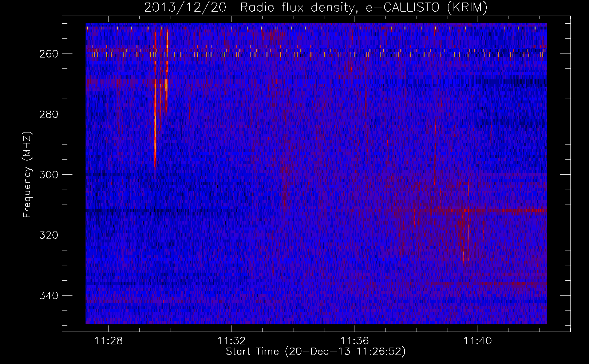Click the 11:28 time tick label
Screen dimensions: 589x364
pyautogui.click(x=108, y=341)
